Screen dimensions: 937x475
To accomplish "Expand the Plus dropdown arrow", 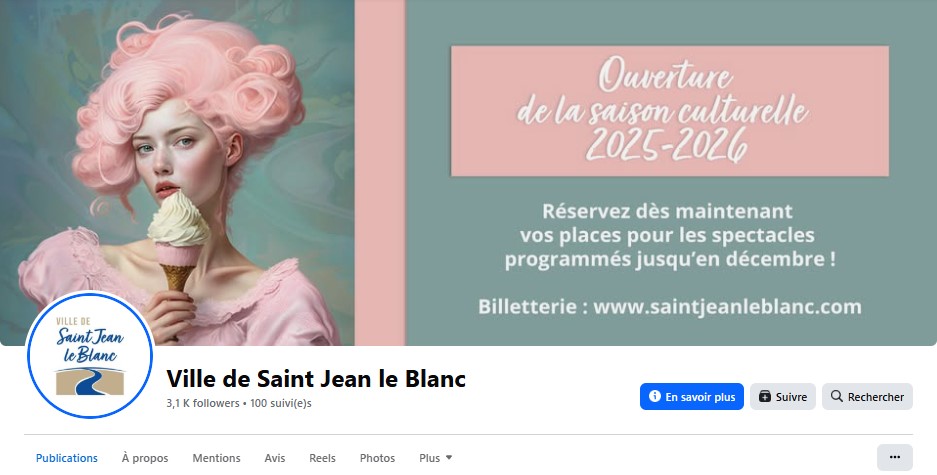I will click(449, 458).
